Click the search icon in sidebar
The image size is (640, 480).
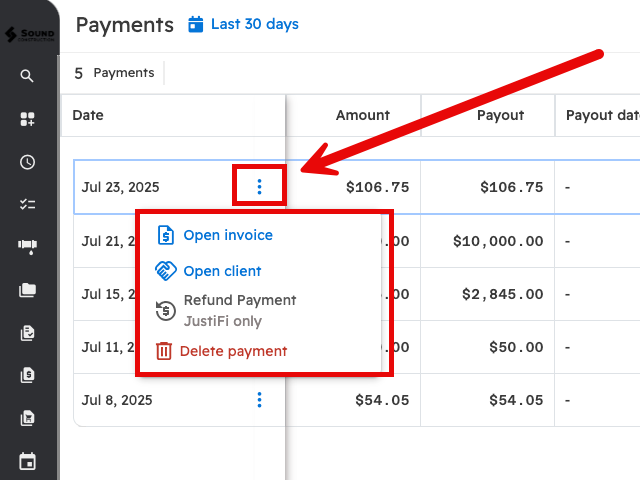click(x=27, y=76)
